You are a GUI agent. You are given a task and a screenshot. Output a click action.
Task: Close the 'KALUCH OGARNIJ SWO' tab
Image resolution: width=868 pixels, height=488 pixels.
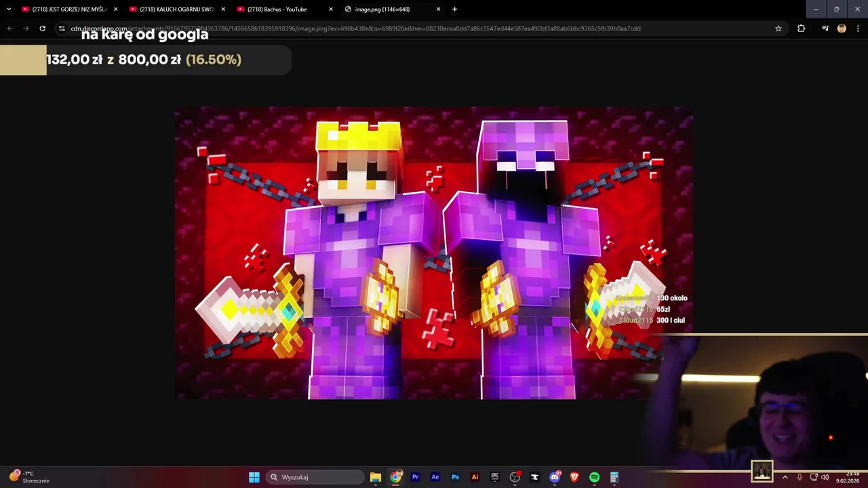(223, 9)
